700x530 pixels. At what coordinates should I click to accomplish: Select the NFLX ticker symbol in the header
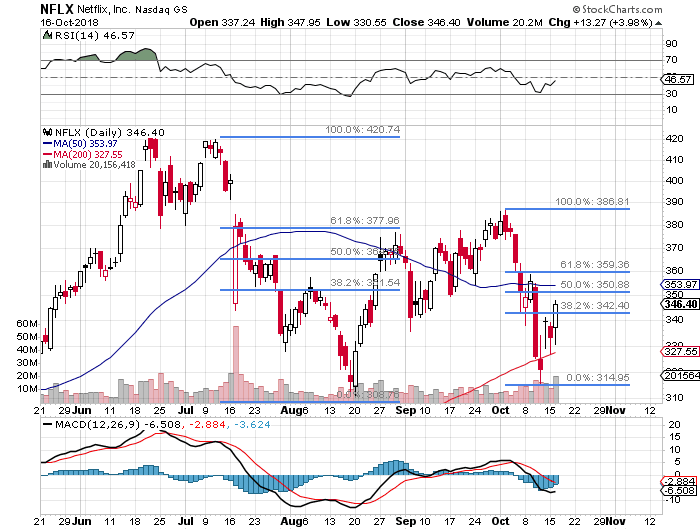click(x=57, y=9)
